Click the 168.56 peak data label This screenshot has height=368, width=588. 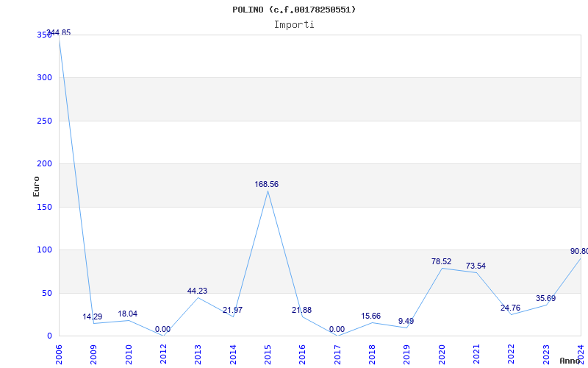point(267,185)
